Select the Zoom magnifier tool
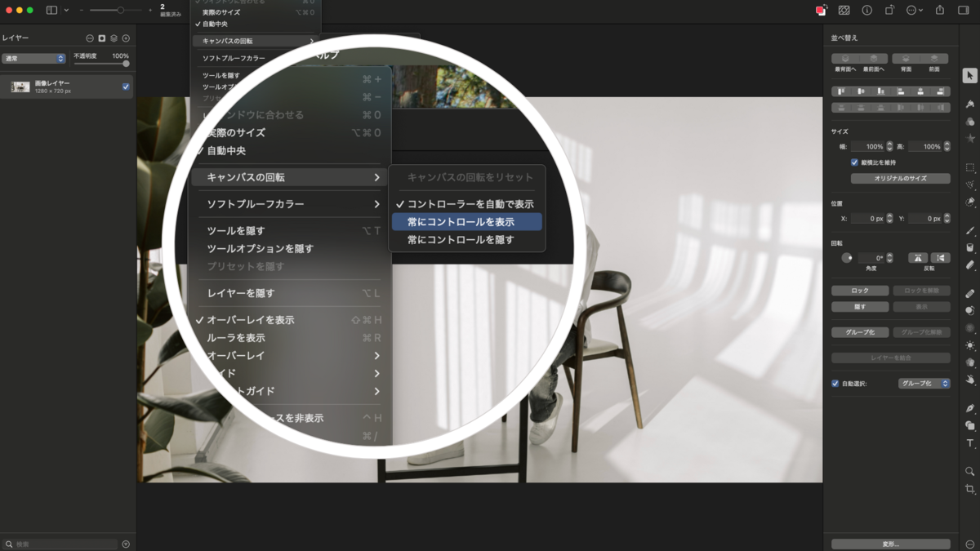 point(969,472)
